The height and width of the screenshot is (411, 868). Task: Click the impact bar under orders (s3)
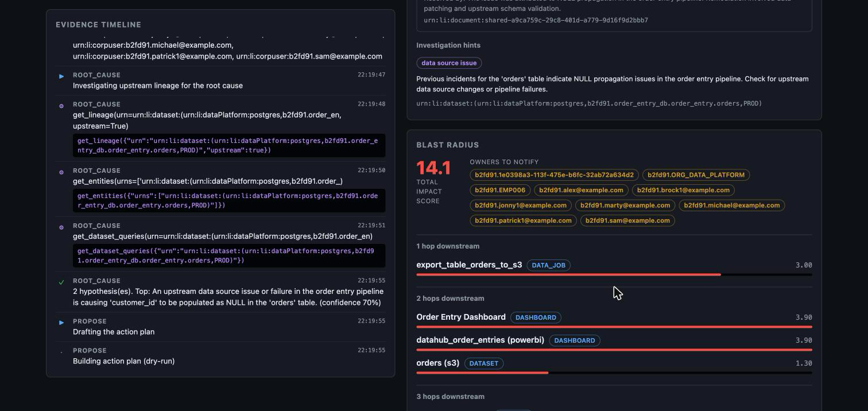click(614, 373)
